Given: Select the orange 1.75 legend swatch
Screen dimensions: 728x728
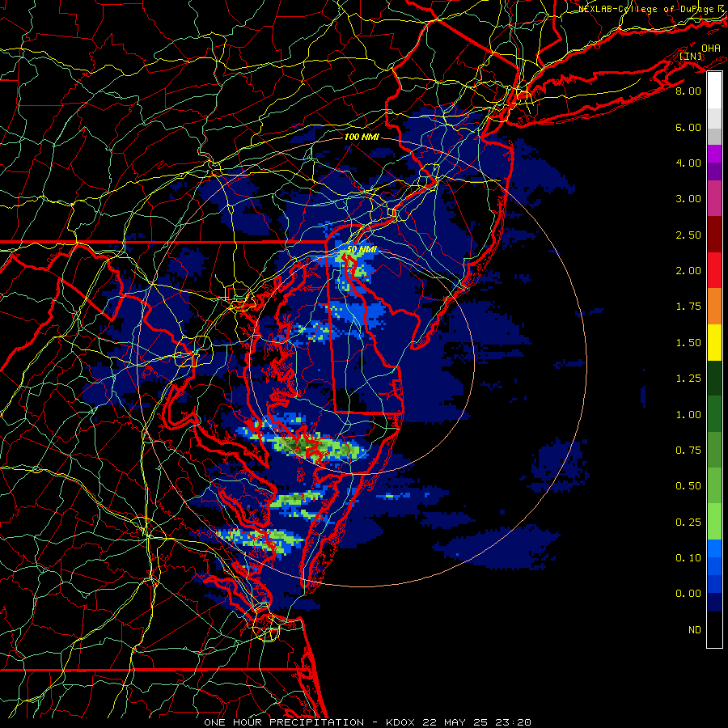Looking at the screenshot, I should 714,306.
